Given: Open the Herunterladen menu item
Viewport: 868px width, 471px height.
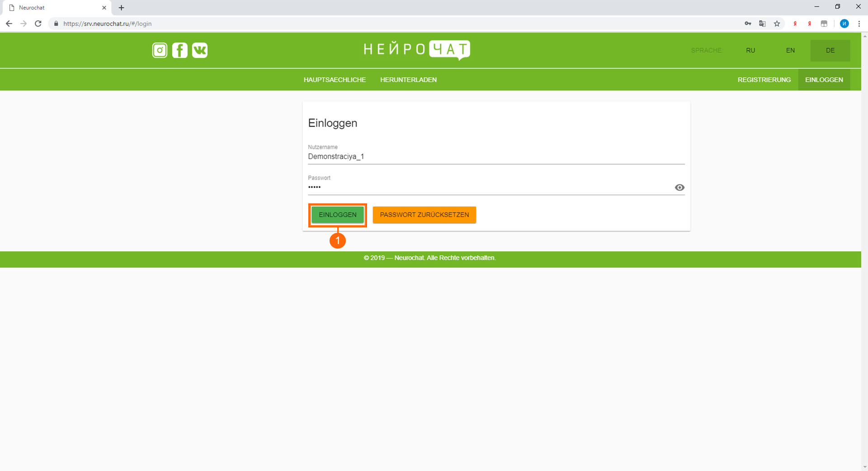Looking at the screenshot, I should (408, 80).
